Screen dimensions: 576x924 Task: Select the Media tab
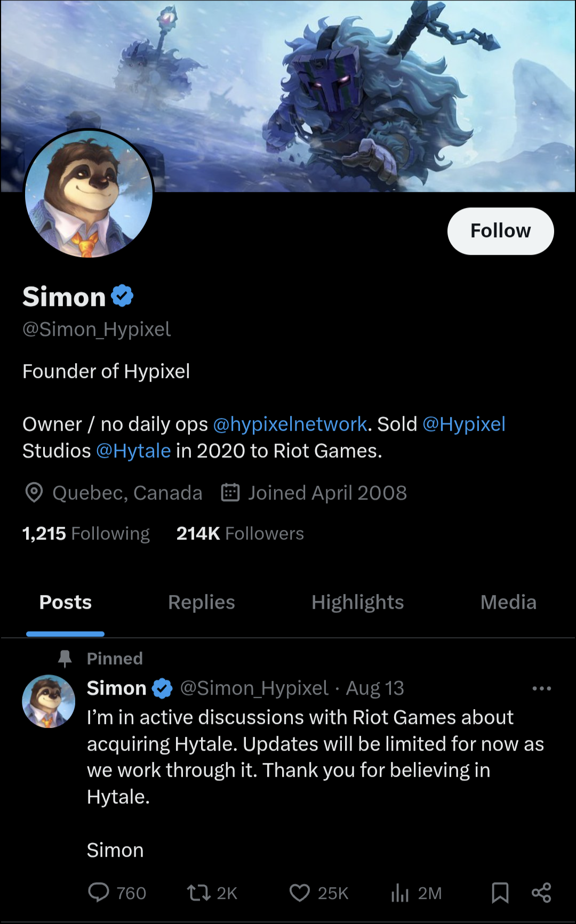pyautogui.click(x=508, y=602)
